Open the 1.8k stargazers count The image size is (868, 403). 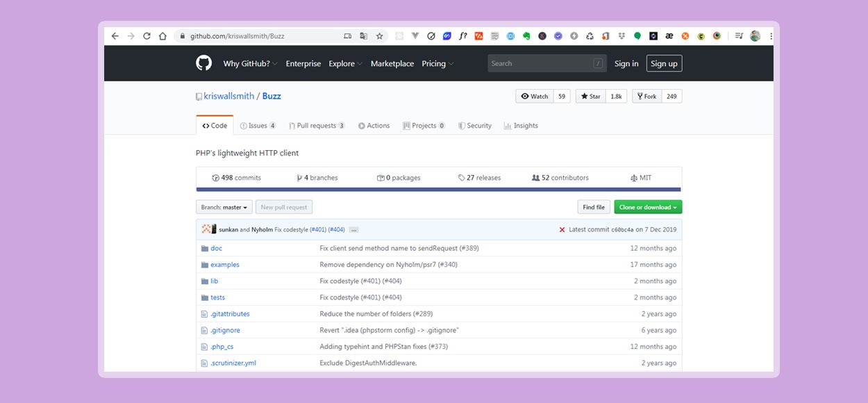point(617,97)
